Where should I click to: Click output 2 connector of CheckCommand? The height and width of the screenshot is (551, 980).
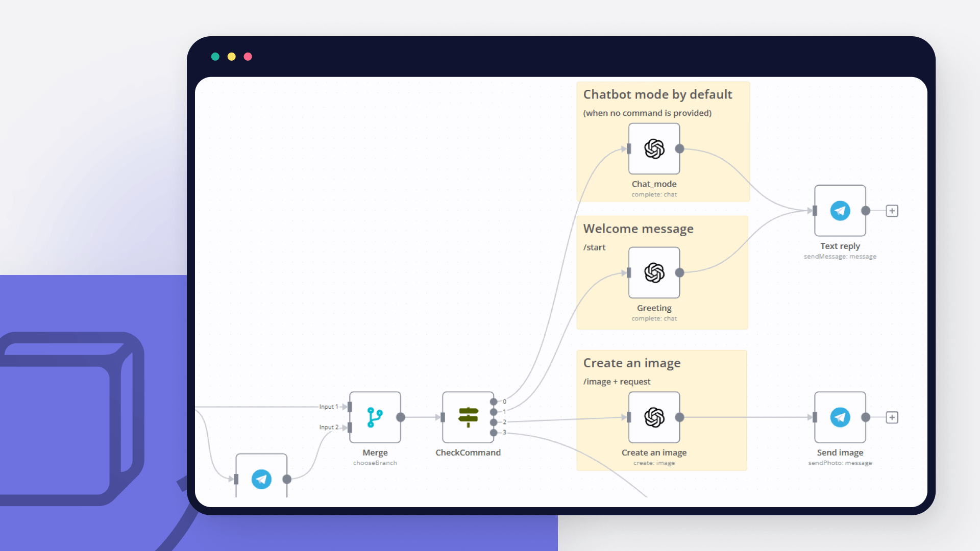click(x=494, y=422)
